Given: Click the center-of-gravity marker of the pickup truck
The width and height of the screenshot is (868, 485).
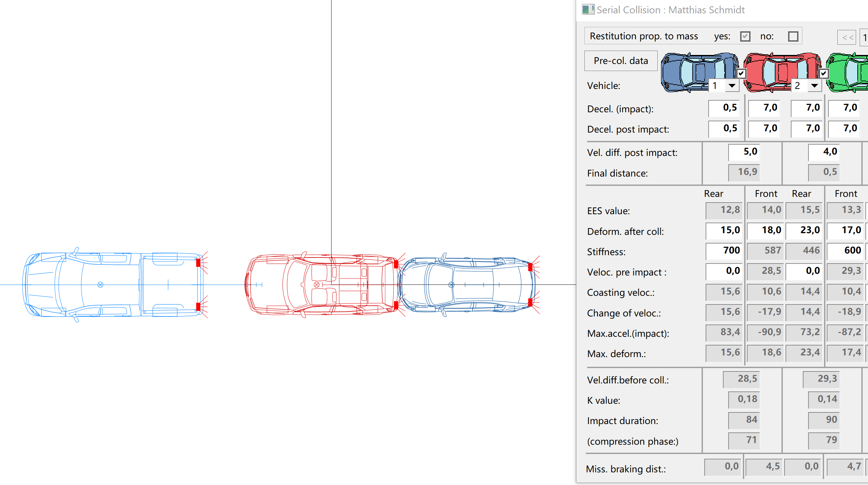Looking at the screenshot, I should 101,285.
